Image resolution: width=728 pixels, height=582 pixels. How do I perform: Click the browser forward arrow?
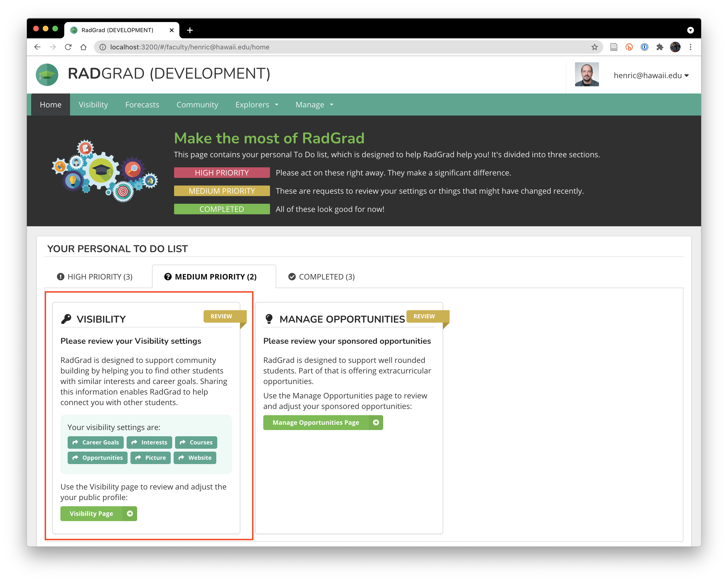click(x=53, y=47)
